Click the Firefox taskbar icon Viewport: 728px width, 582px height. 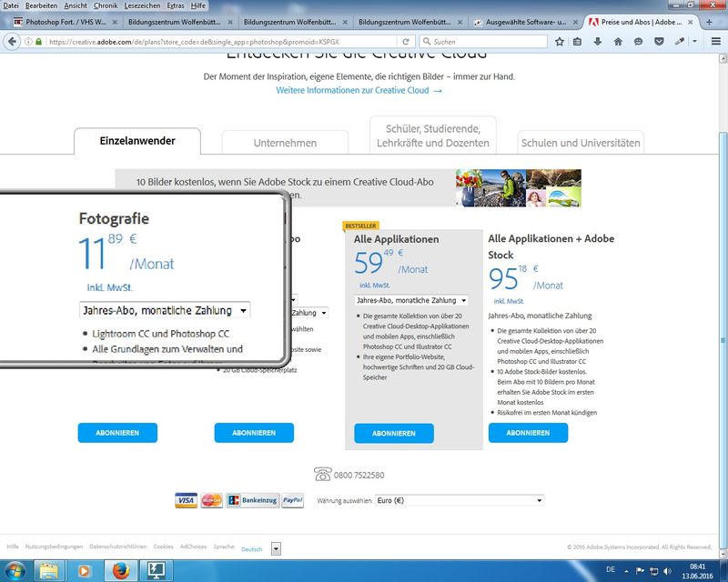click(x=120, y=571)
